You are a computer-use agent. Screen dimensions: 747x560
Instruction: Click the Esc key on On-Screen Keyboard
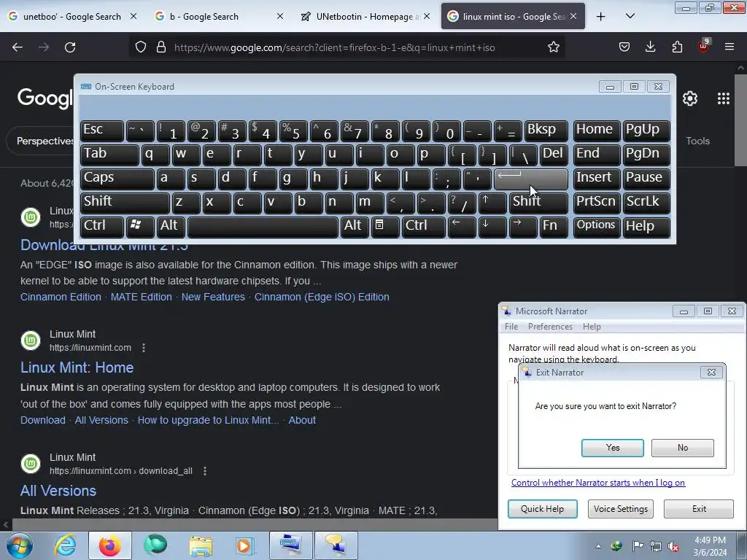click(x=102, y=131)
